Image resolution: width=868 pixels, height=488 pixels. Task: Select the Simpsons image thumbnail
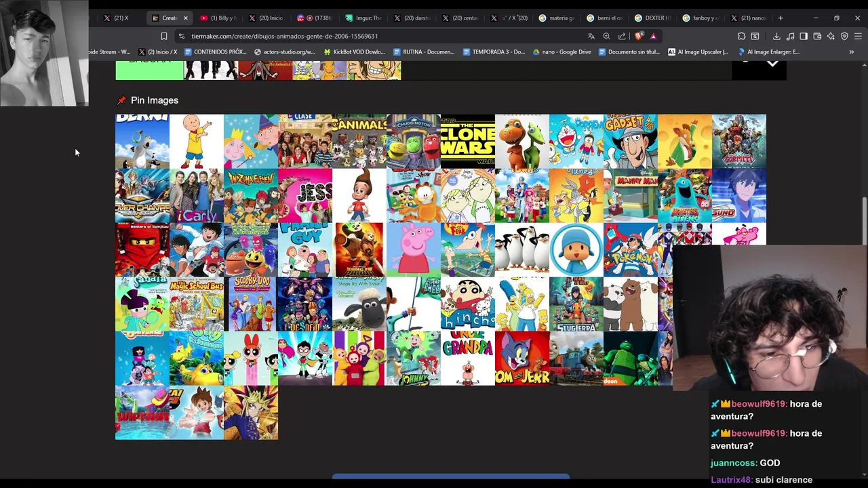click(522, 304)
